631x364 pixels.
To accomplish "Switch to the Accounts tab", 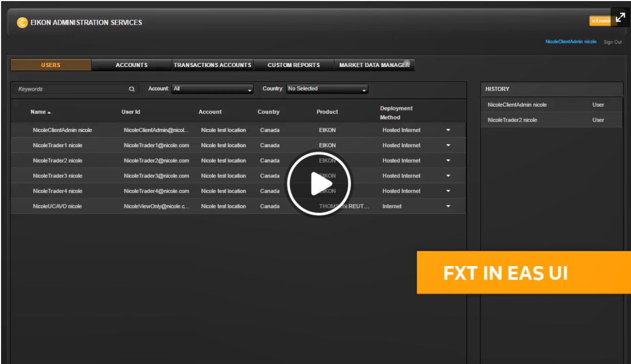I will (x=132, y=65).
